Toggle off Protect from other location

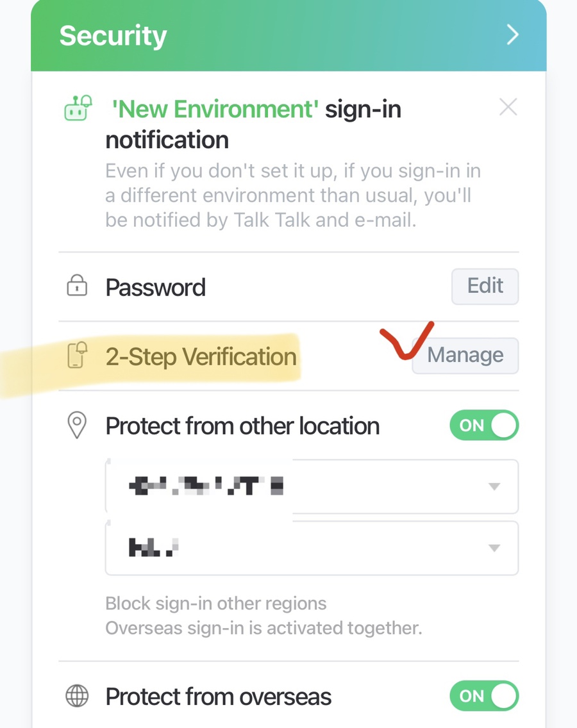click(x=484, y=426)
